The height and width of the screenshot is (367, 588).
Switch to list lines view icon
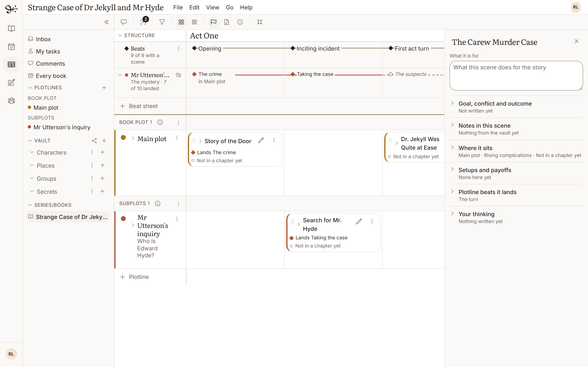point(194,22)
